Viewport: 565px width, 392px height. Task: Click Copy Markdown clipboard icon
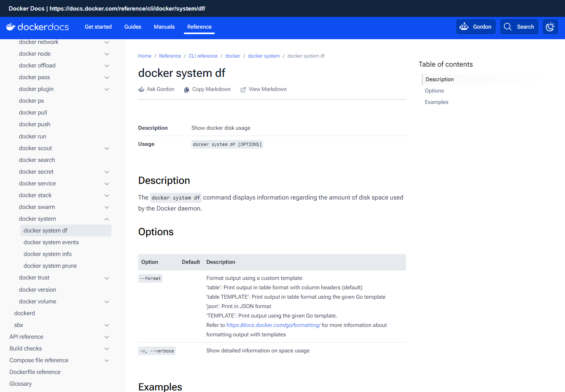(x=187, y=89)
